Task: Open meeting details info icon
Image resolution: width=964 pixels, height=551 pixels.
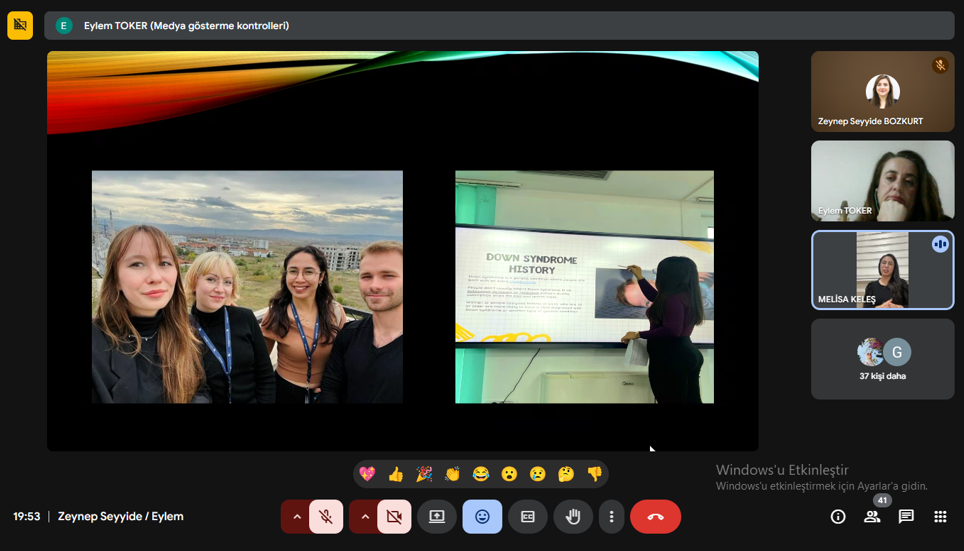Action: pyautogui.click(x=838, y=516)
